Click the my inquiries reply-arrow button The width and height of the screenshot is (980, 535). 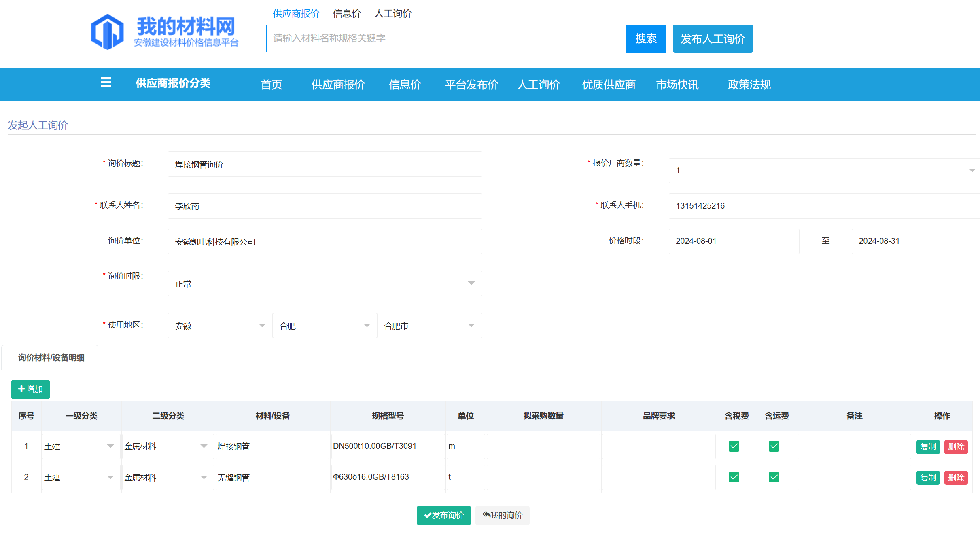[502, 515]
